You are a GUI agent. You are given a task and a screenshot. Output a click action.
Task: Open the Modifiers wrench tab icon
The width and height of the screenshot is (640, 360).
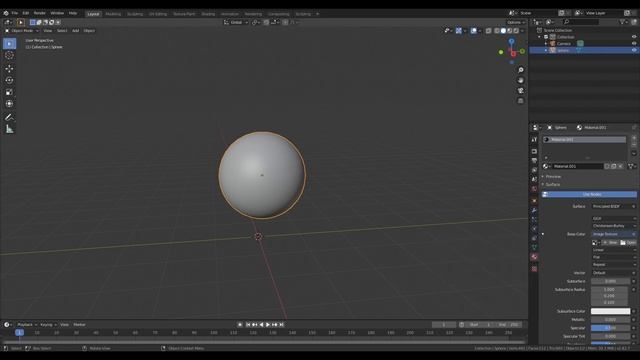click(534, 211)
